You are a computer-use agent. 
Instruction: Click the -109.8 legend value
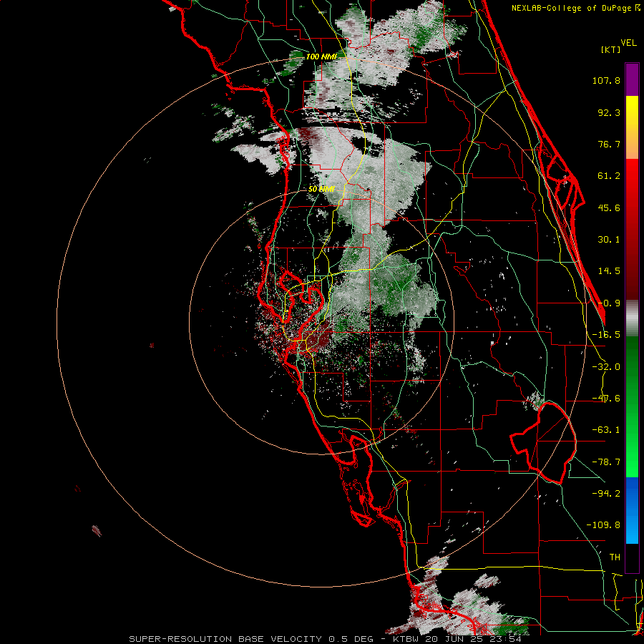click(x=603, y=525)
